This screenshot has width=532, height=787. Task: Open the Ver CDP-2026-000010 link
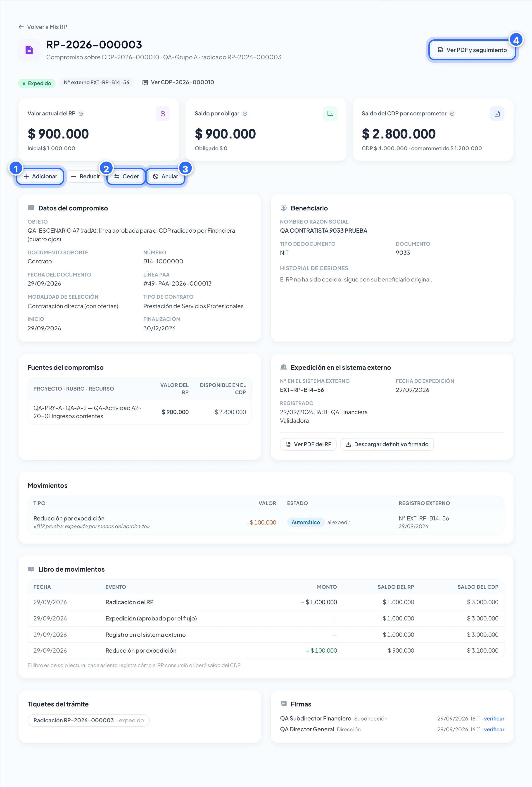point(178,82)
